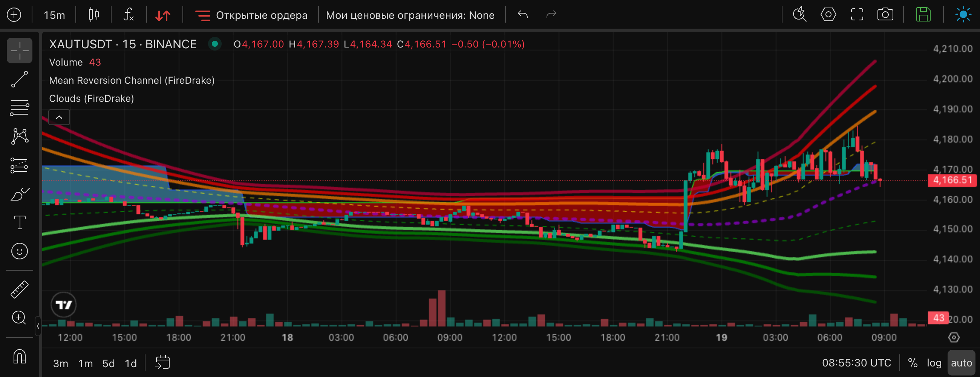Switch to the 5d time range
This screenshot has width=980, height=377.
pos(109,363)
